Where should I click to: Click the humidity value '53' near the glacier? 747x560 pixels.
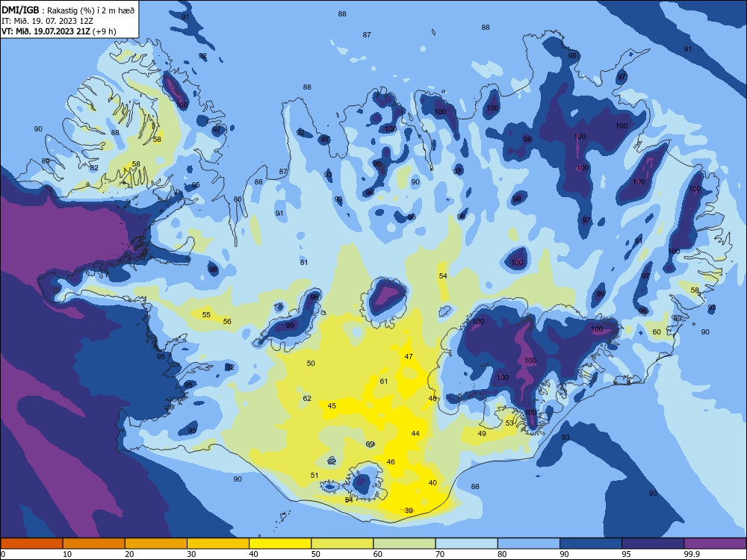click(x=509, y=423)
